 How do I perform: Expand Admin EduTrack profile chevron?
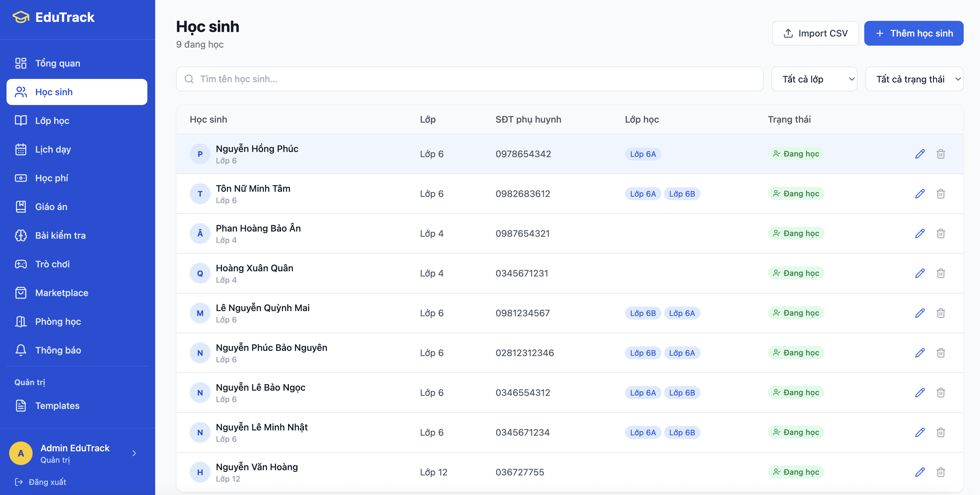pyautogui.click(x=134, y=453)
